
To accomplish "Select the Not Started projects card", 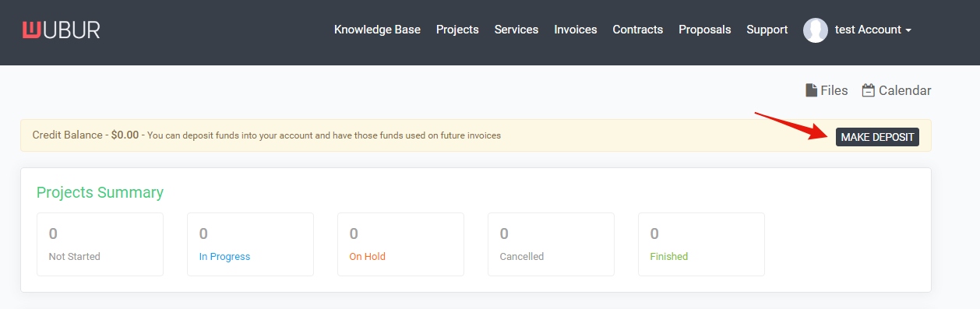I will coord(100,244).
